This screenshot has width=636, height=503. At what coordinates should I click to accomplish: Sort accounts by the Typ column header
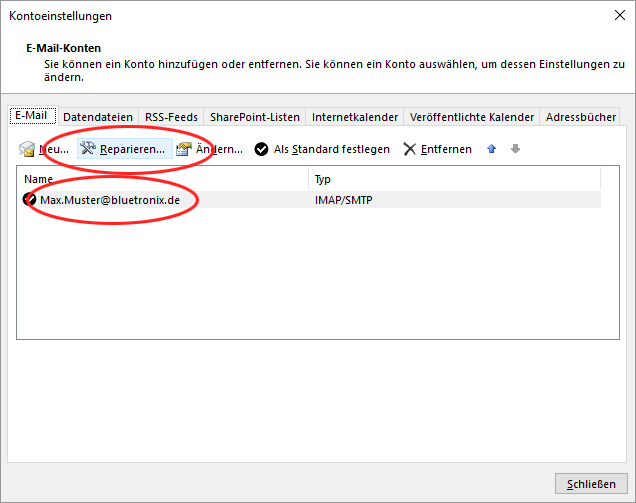point(454,179)
